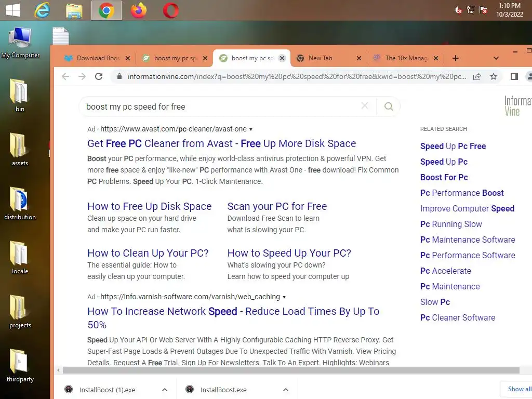Bookmark this page with the star

click(494, 77)
